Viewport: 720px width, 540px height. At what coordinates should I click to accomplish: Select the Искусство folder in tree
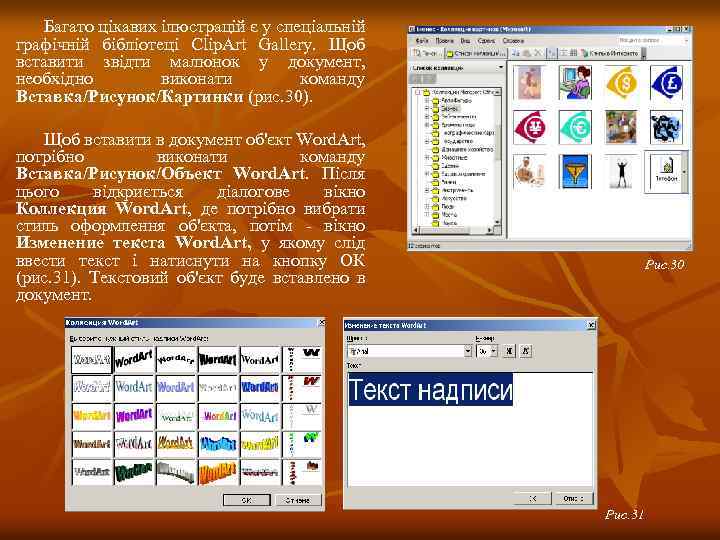(454, 198)
